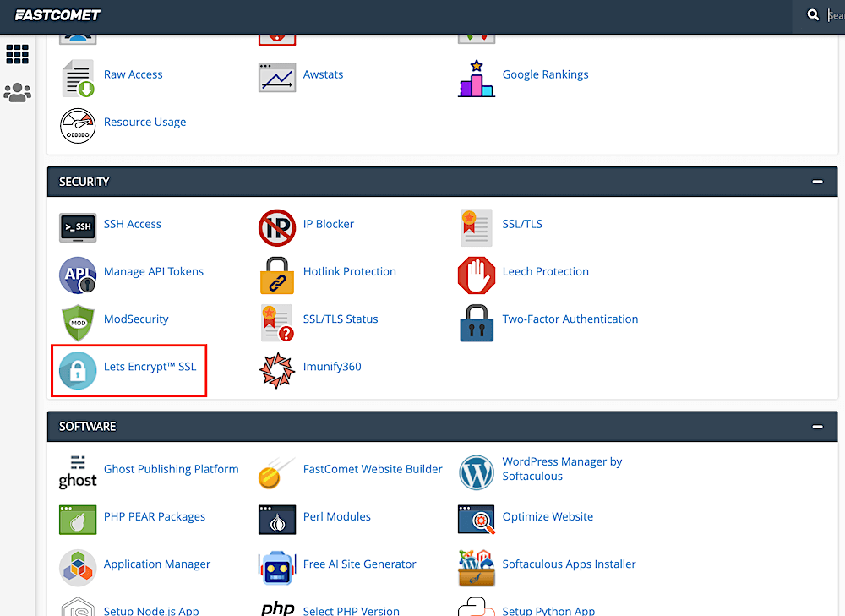Open the WordPress Manager logo icon
The width and height of the screenshot is (845, 616).
477,472
